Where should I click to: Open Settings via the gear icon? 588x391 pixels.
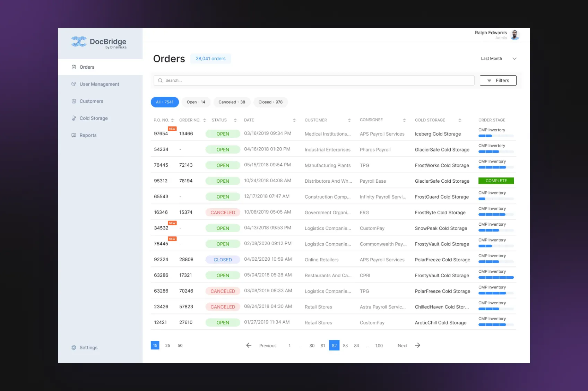73,348
